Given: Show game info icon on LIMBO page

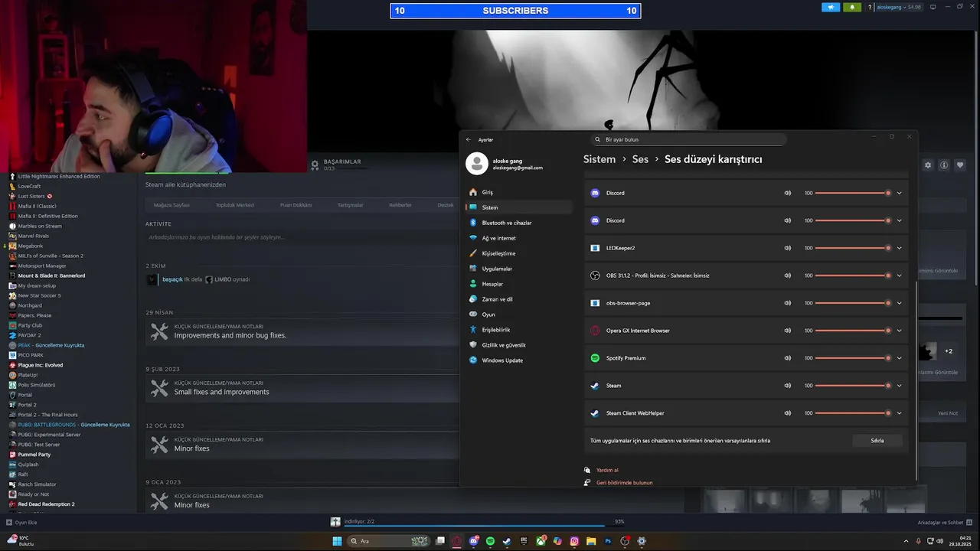Looking at the screenshot, I should click(x=944, y=165).
